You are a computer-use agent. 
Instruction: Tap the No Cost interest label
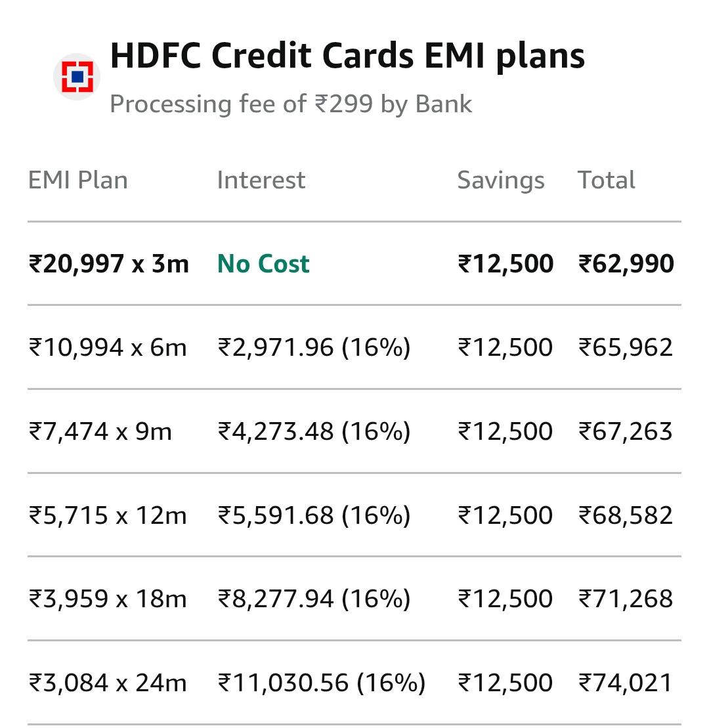click(x=263, y=264)
